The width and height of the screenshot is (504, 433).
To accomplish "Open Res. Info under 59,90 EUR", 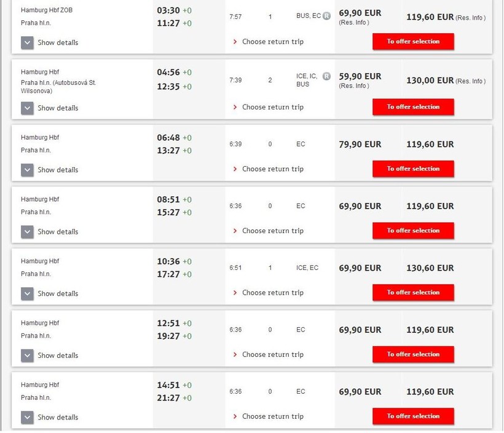I will [354, 86].
